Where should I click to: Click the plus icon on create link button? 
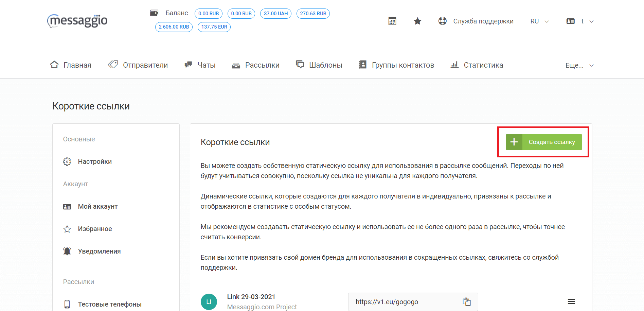(x=514, y=142)
